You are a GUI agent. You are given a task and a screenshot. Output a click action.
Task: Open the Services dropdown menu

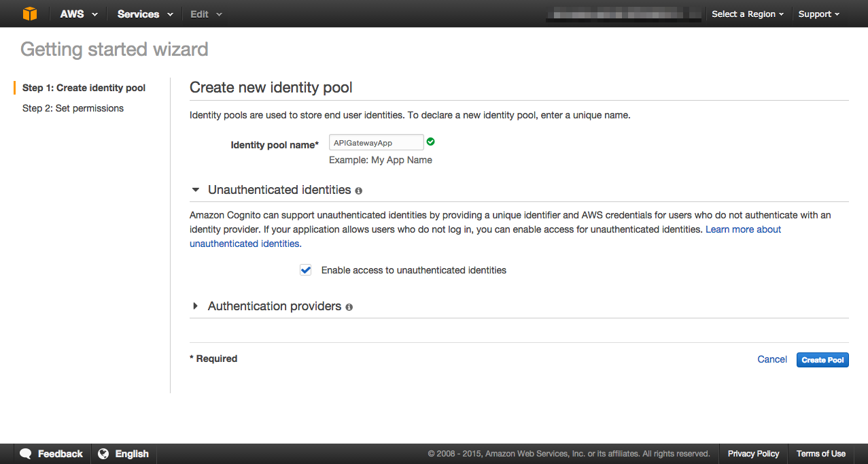(145, 14)
